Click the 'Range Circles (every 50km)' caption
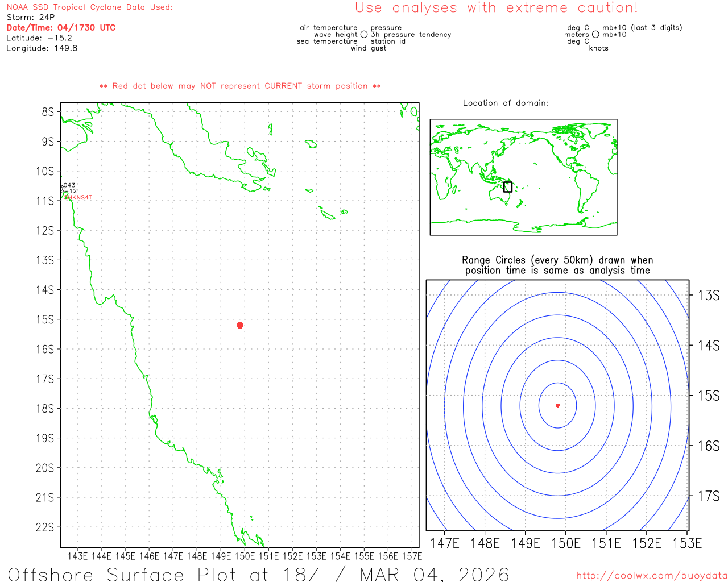 point(557,265)
